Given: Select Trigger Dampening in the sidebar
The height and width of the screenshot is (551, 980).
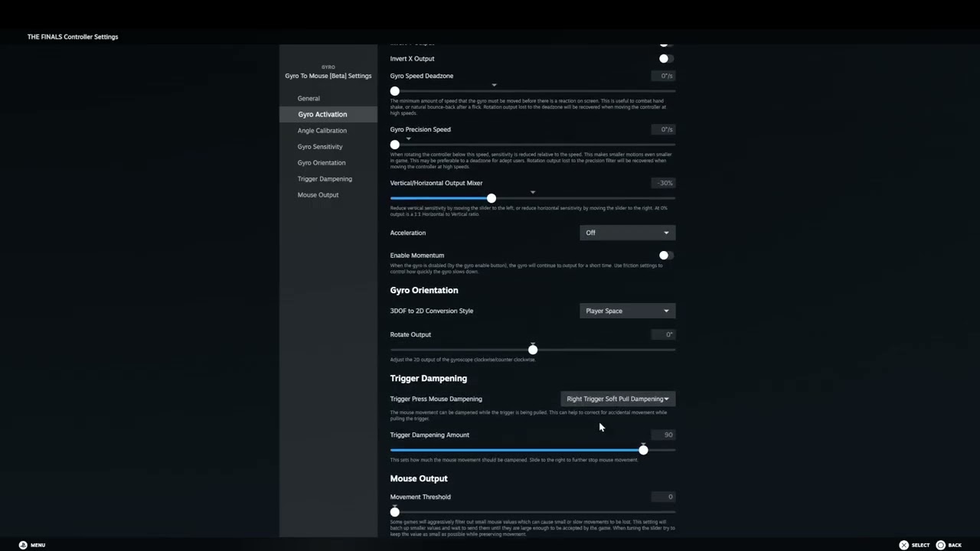Looking at the screenshot, I should pyautogui.click(x=328, y=178).
